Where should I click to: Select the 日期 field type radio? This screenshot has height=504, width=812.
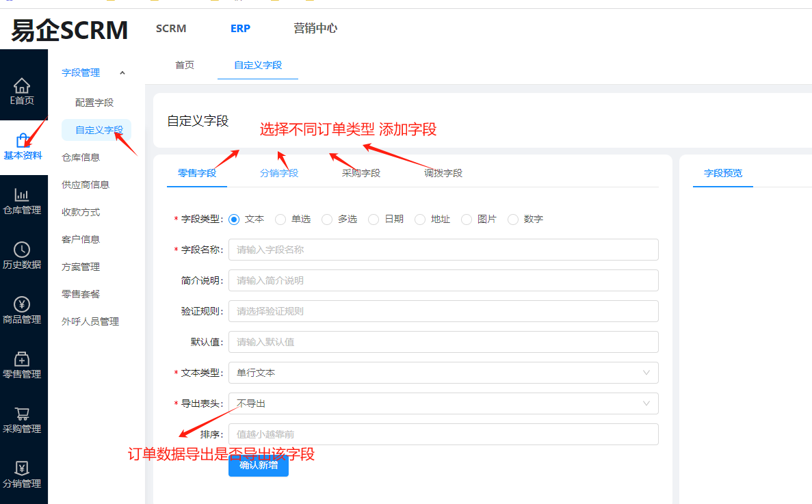[374, 220]
